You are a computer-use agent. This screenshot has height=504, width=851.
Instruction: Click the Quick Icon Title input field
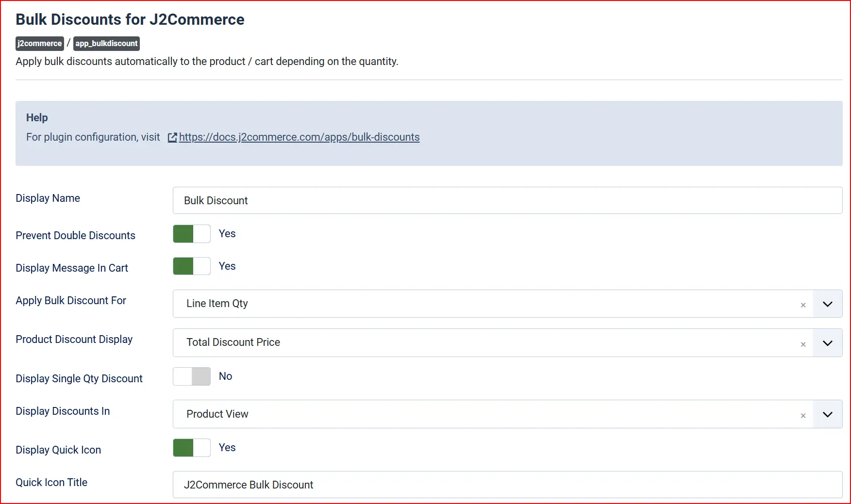(x=507, y=485)
